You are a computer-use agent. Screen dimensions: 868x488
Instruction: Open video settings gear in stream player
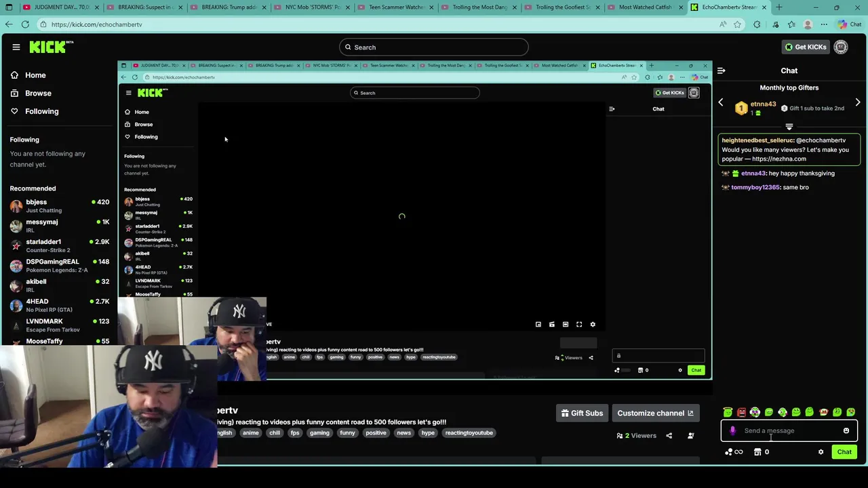(593, 325)
